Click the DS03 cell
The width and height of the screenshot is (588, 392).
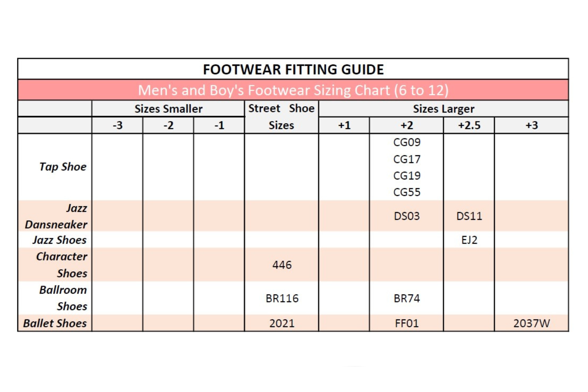[x=407, y=216]
